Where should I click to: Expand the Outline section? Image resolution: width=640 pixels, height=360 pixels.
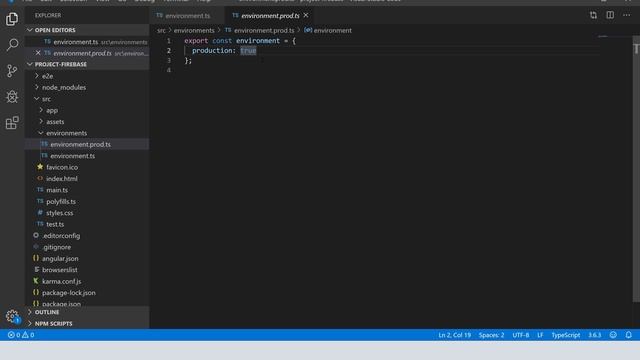click(x=87, y=312)
